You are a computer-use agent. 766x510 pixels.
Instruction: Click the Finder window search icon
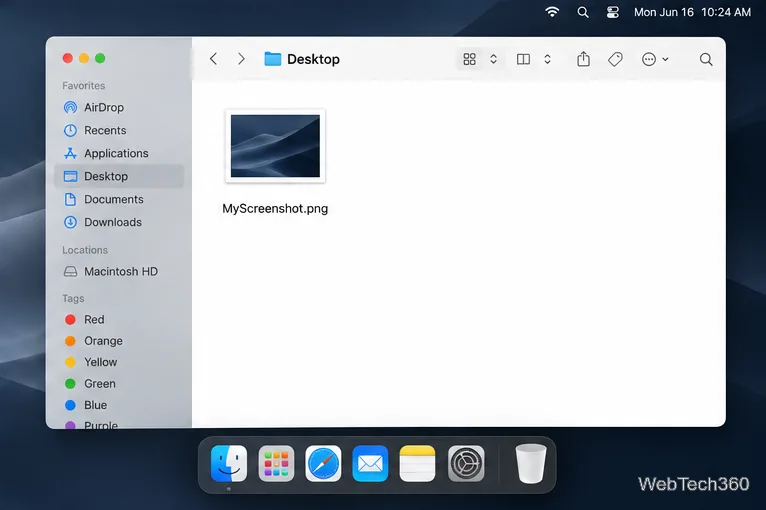(706, 59)
